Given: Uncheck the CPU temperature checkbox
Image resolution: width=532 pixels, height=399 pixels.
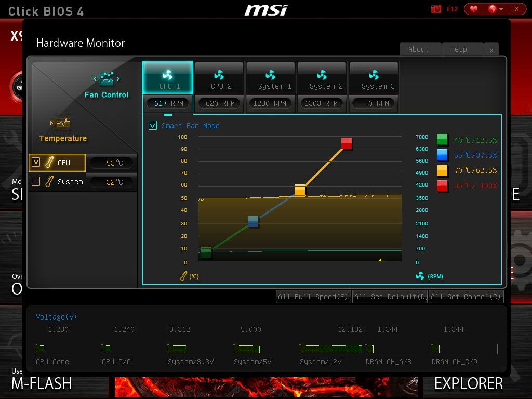Looking at the screenshot, I should point(36,162).
